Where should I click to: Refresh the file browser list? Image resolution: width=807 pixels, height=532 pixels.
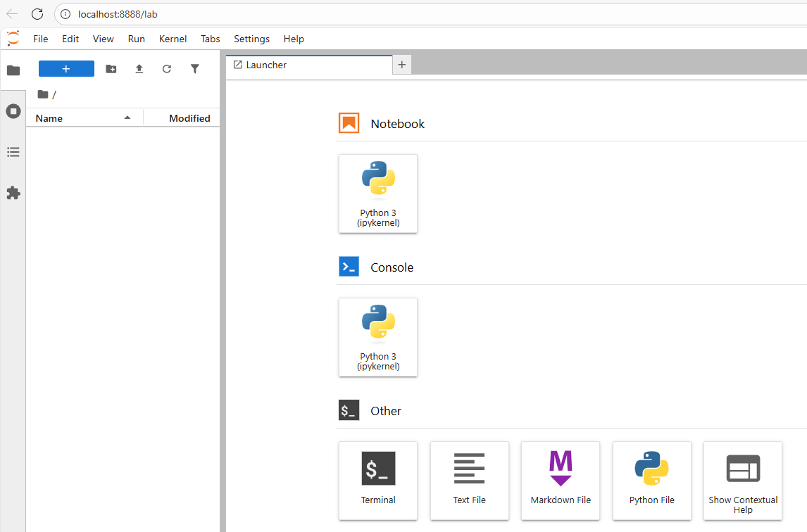(x=167, y=68)
